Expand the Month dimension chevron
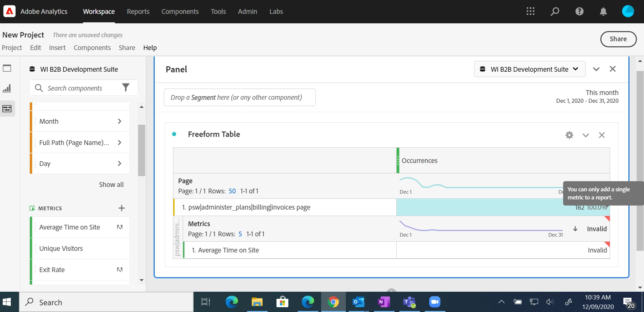This screenshot has width=644, height=312. point(119,121)
